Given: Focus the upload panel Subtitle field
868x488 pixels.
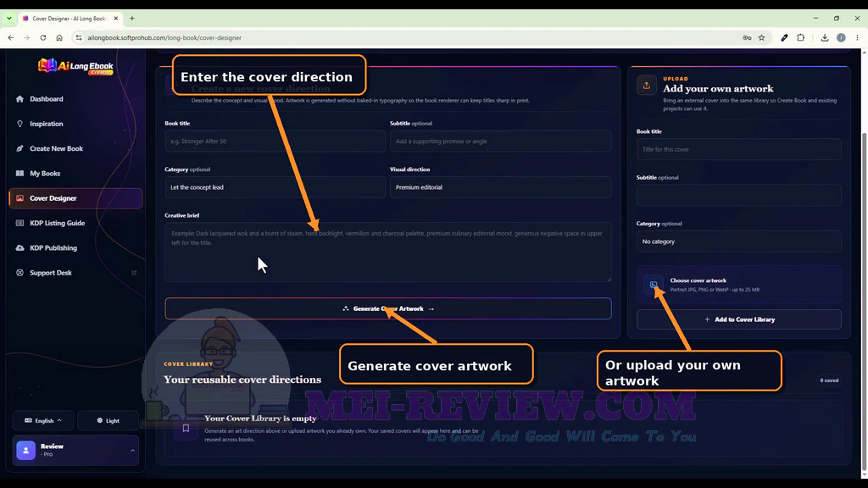Looking at the screenshot, I should point(739,196).
